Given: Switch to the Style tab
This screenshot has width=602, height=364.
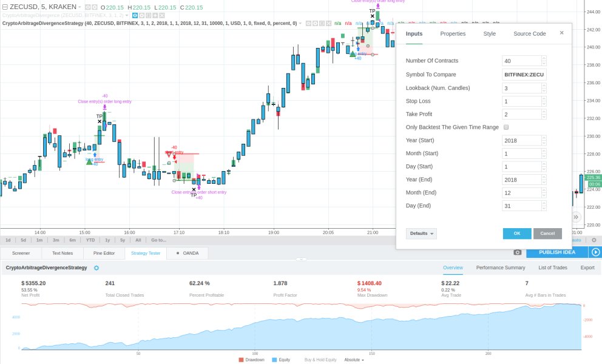Looking at the screenshot, I should (490, 34).
